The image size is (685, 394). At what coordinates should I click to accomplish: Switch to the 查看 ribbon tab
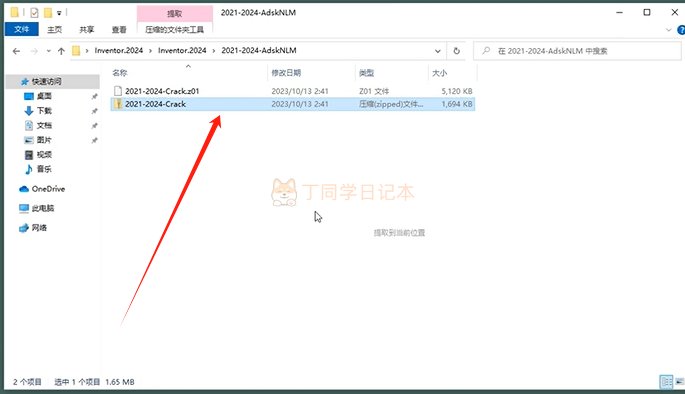click(119, 29)
